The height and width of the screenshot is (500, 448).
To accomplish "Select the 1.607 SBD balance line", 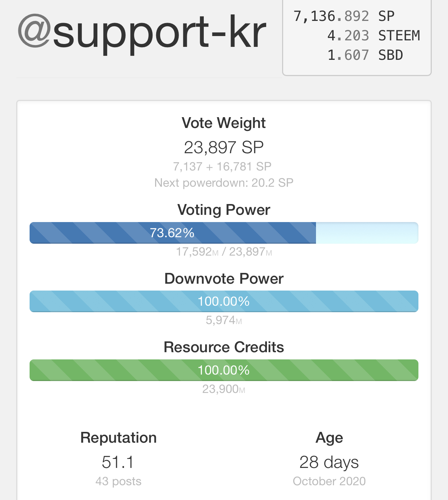I will click(x=365, y=55).
